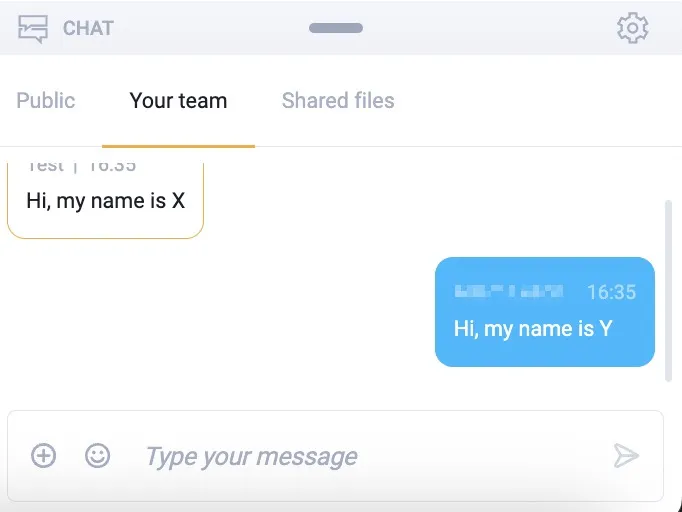Screen dimensions: 682x512
Task: Open the emoji picker smiley icon
Action: [97, 455]
